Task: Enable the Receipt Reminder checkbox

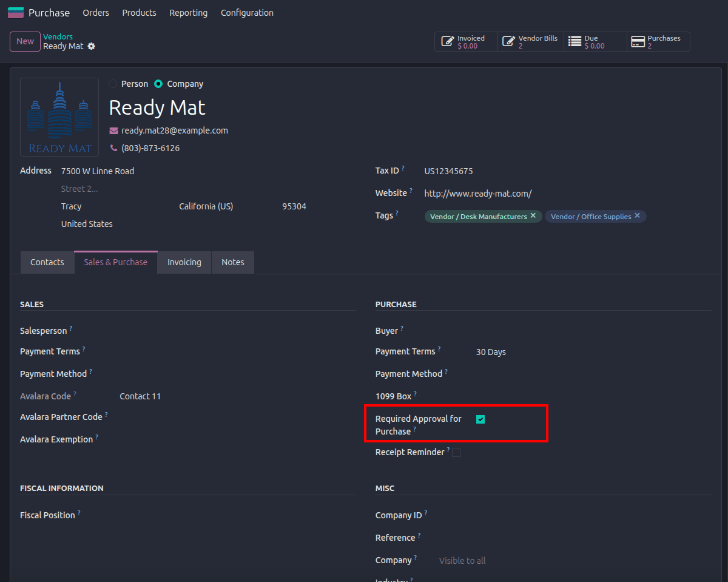Action: tap(456, 453)
